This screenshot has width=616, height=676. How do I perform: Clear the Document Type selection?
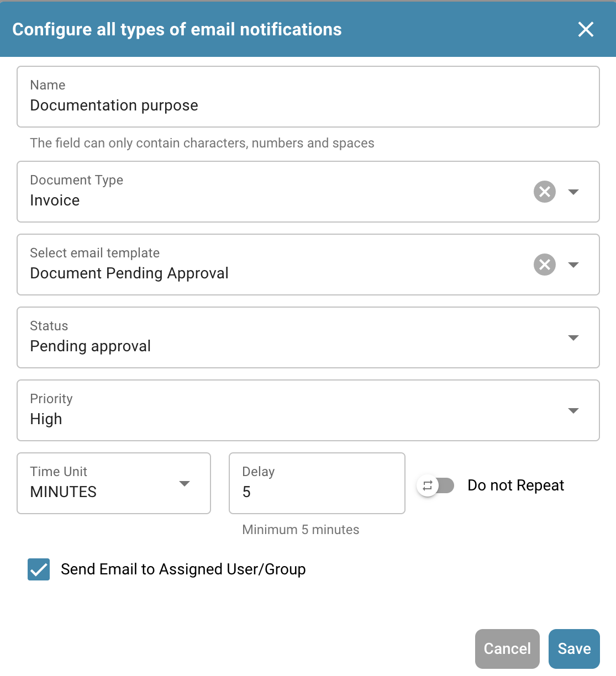[544, 192]
